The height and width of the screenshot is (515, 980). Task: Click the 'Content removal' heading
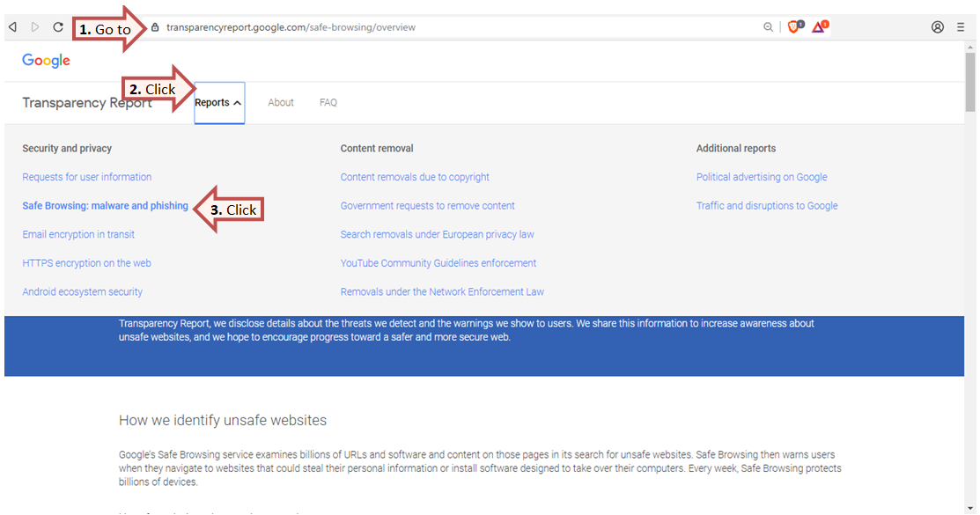tap(377, 148)
